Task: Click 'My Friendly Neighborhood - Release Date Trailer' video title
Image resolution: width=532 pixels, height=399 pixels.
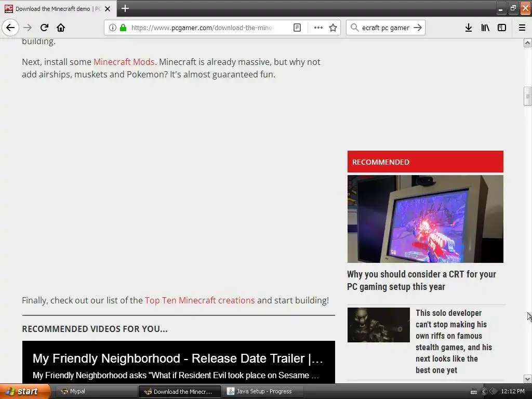Action: (178, 358)
